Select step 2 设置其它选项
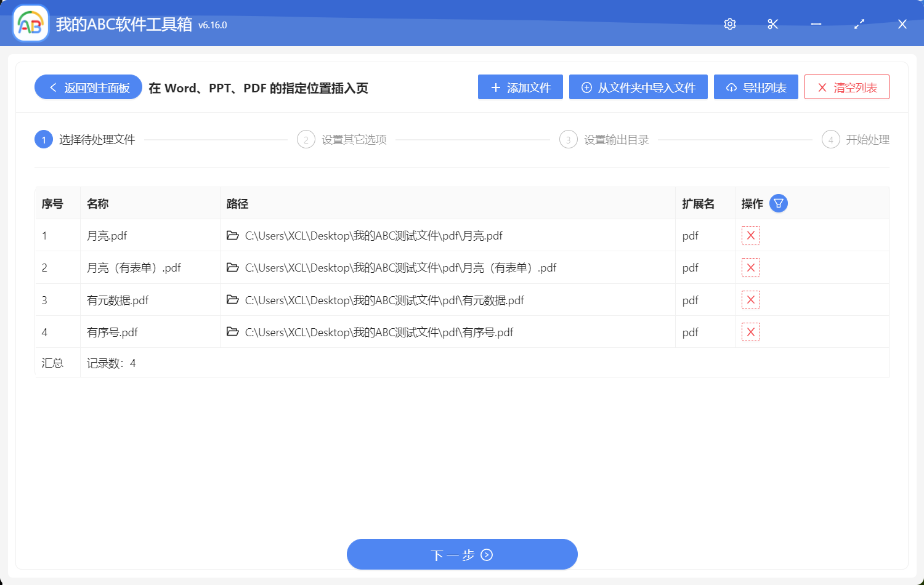The width and height of the screenshot is (924, 585). click(342, 140)
